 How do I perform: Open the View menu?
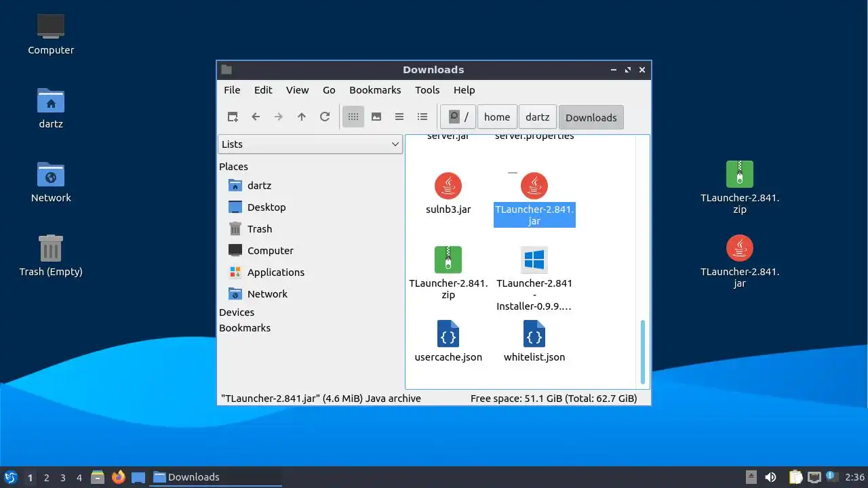click(297, 89)
